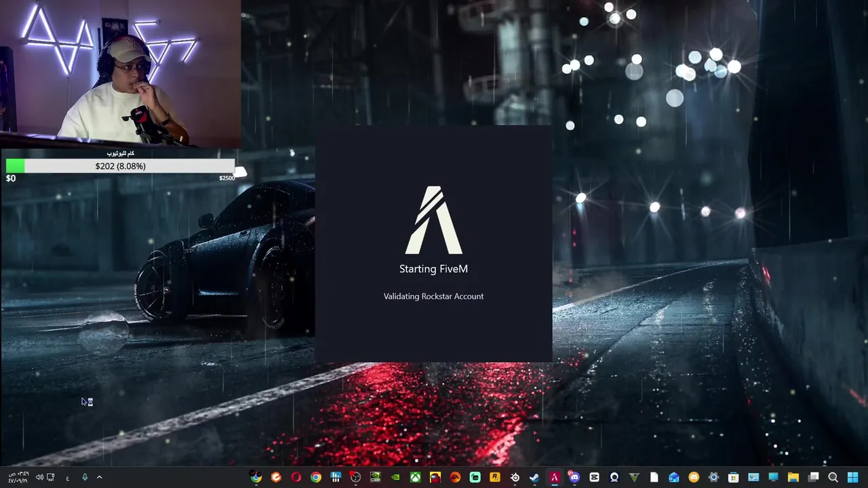Open the volume speaker tray icon
This screenshot has width=868, height=488.
pyautogui.click(x=39, y=477)
